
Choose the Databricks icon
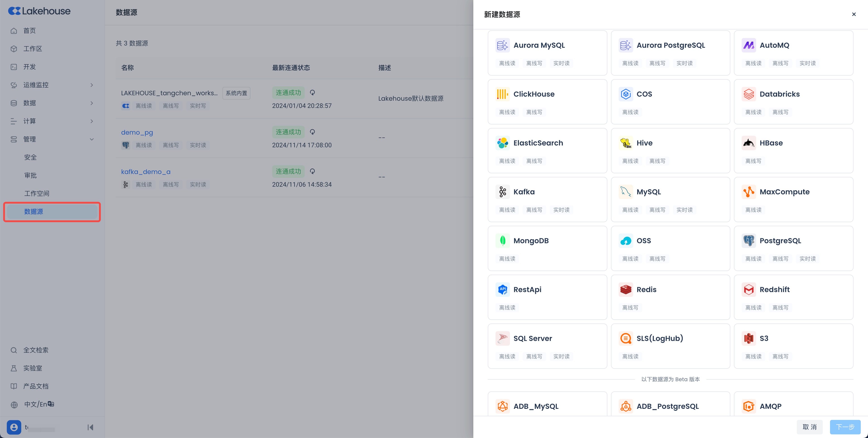click(748, 94)
